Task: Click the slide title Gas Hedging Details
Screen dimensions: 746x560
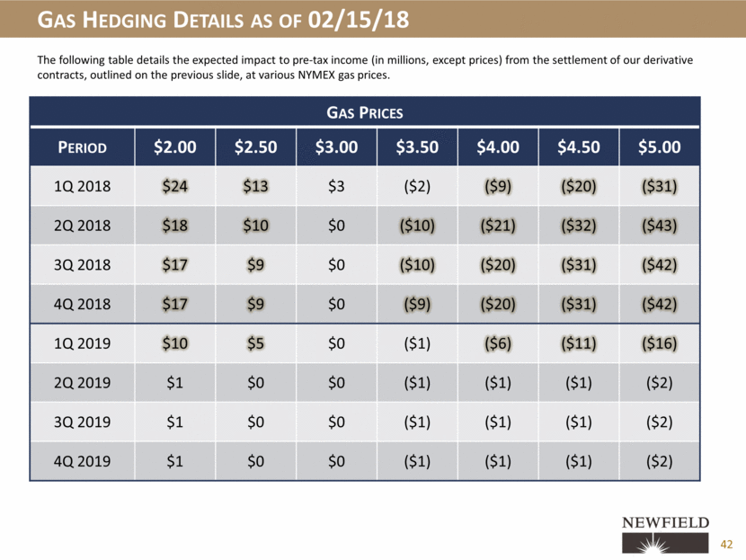Action: click(223, 20)
